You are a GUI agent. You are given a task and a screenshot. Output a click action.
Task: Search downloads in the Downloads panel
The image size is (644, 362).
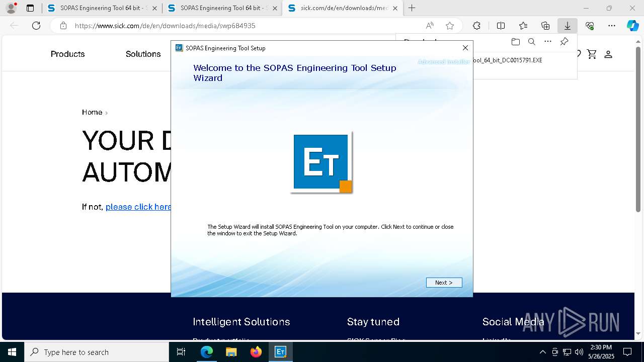531,42
